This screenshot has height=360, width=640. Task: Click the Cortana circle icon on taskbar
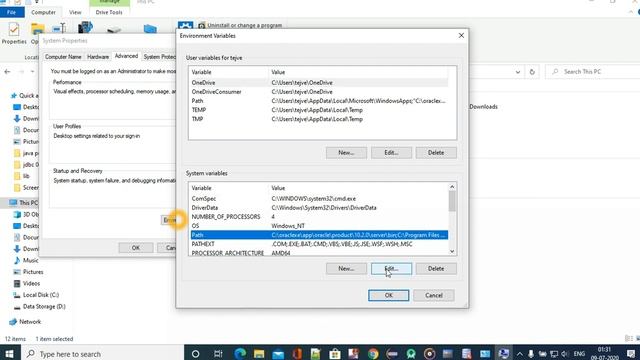tap(196, 354)
